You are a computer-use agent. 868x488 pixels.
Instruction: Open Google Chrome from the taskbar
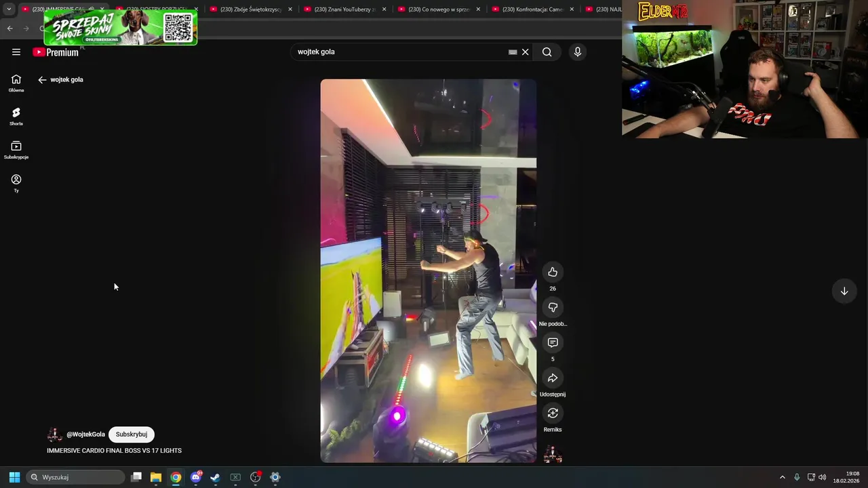pyautogui.click(x=176, y=477)
